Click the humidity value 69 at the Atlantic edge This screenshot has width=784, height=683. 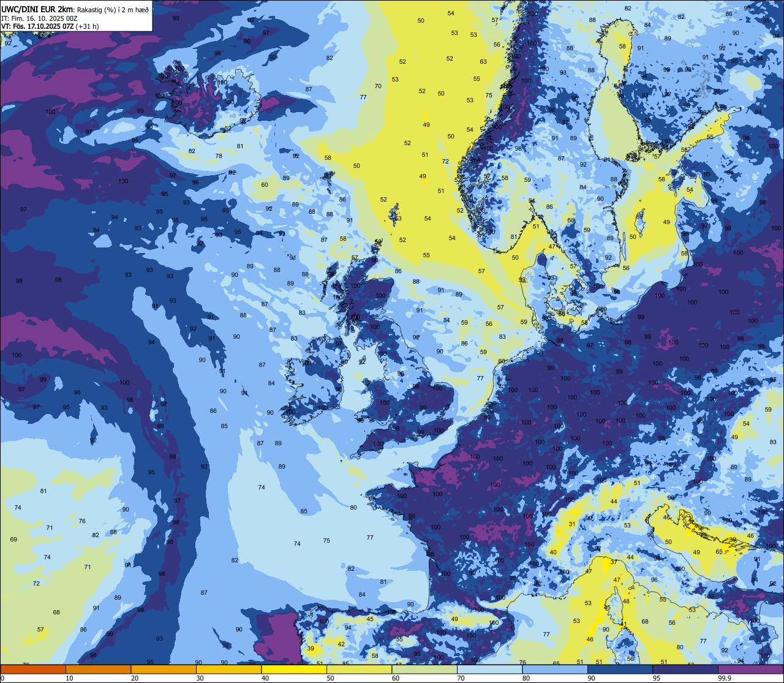(13, 539)
